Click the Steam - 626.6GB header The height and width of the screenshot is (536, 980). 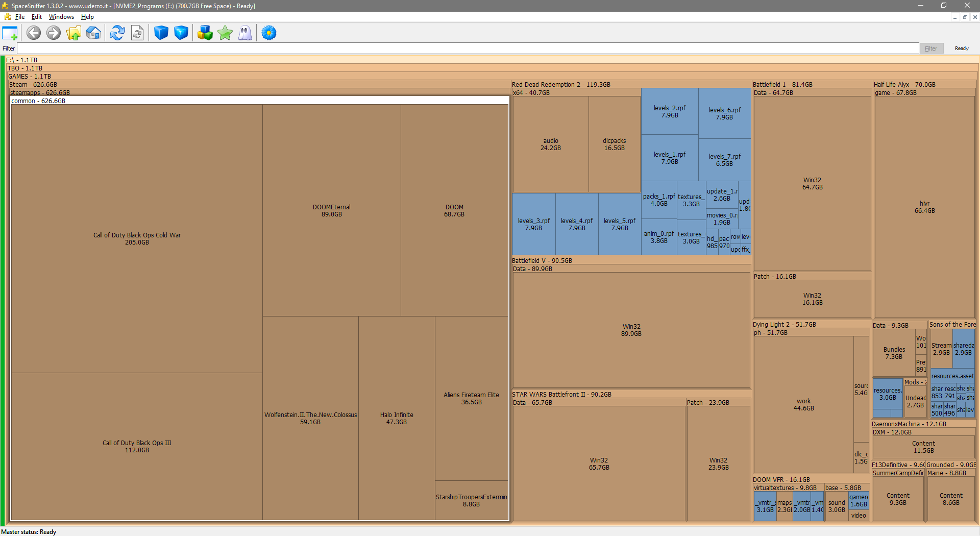[x=259, y=84]
